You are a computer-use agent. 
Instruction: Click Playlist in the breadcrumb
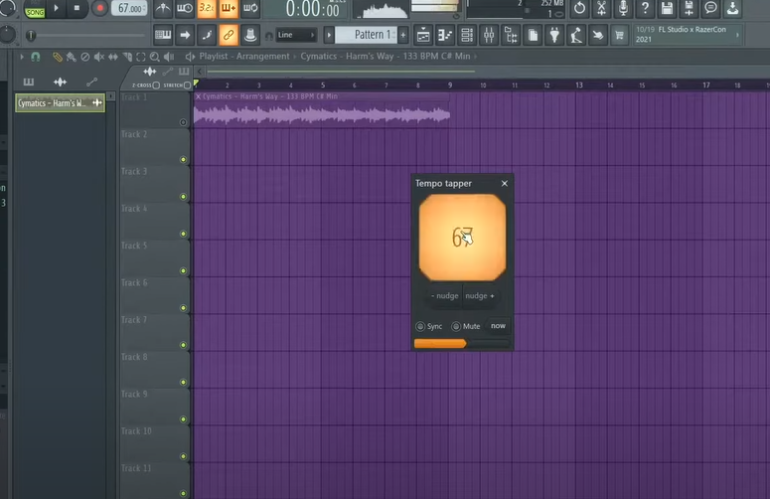pos(213,56)
